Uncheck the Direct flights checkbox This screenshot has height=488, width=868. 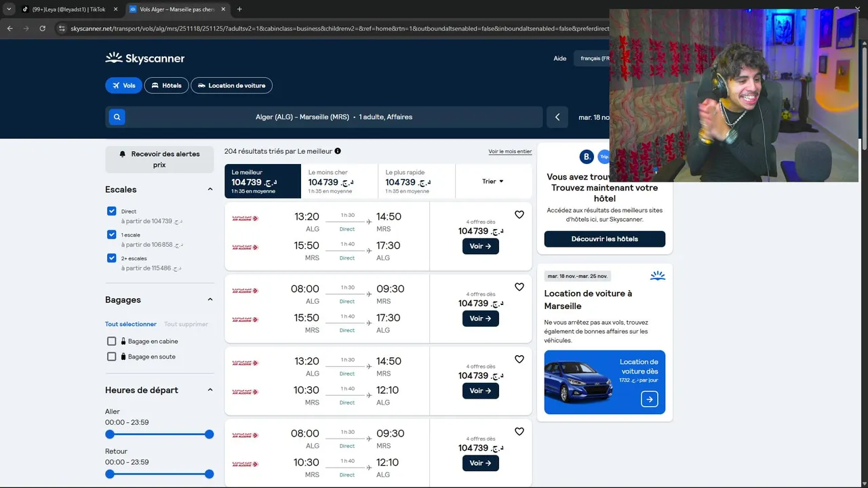point(112,211)
